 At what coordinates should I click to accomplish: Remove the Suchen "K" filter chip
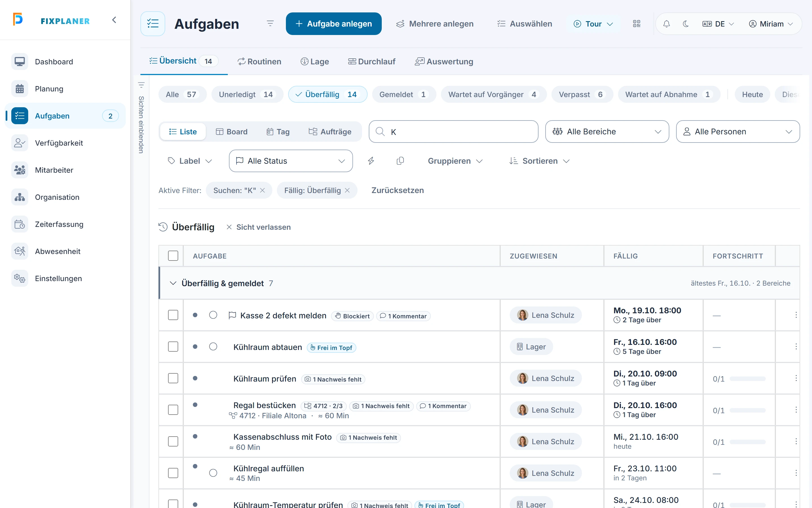click(x=262, y=190)
